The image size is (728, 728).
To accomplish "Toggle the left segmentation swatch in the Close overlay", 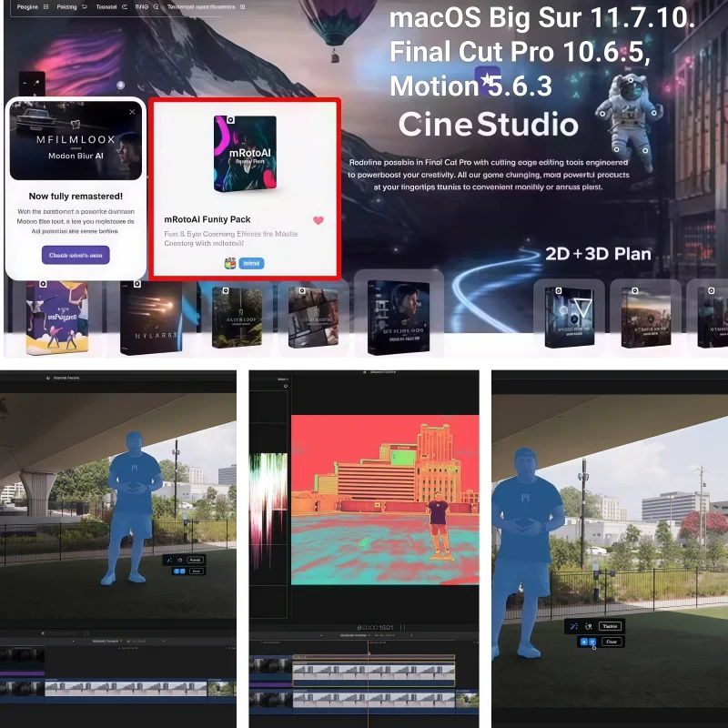I will tap(585, 642).
